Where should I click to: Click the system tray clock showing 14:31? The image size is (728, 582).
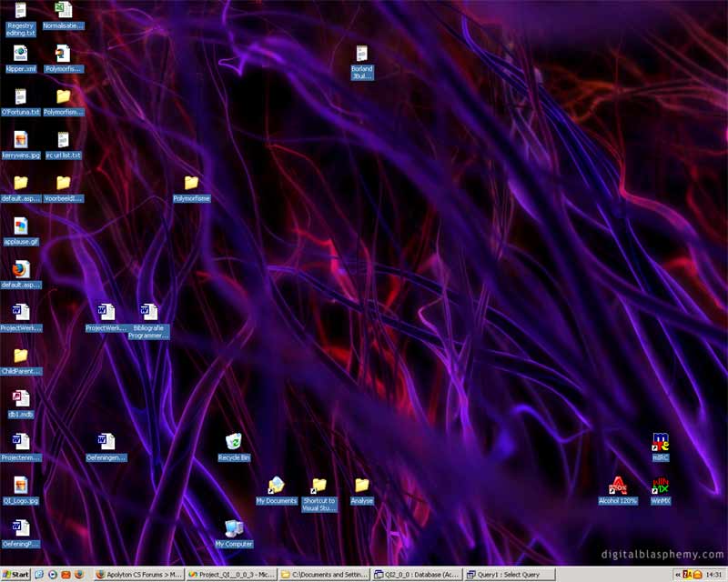[x=714, y=575]
